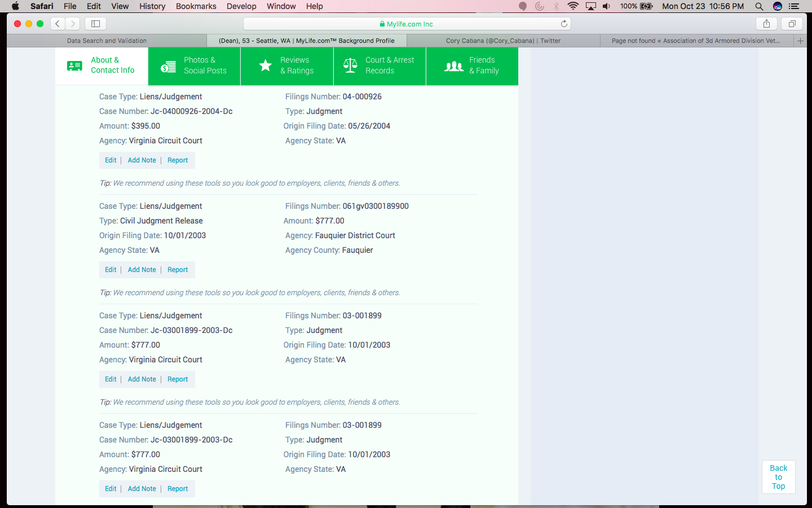This screenshot has width=812, height=508.
Task: Open the Wi-Fi status menu
Action: pos(573,6)
